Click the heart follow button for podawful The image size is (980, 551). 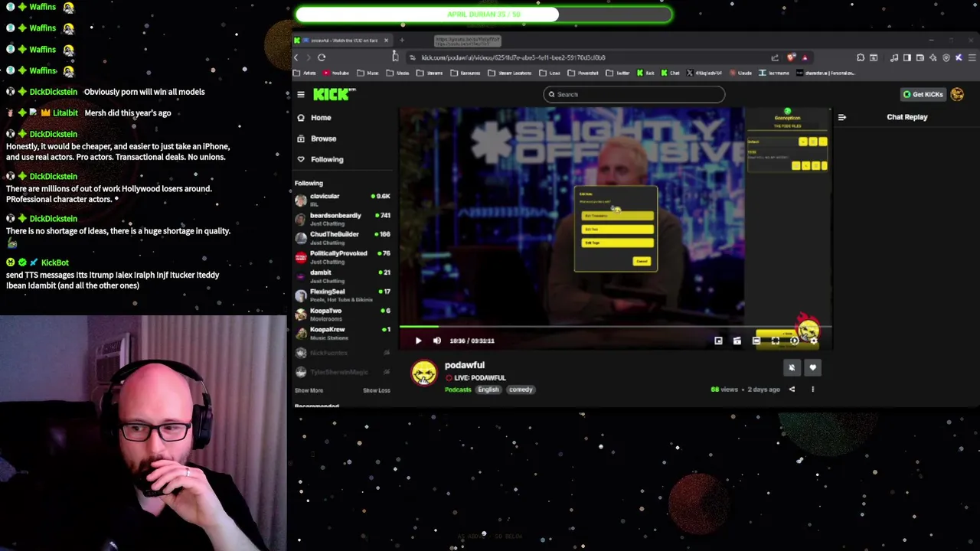(x=812, y=368)
